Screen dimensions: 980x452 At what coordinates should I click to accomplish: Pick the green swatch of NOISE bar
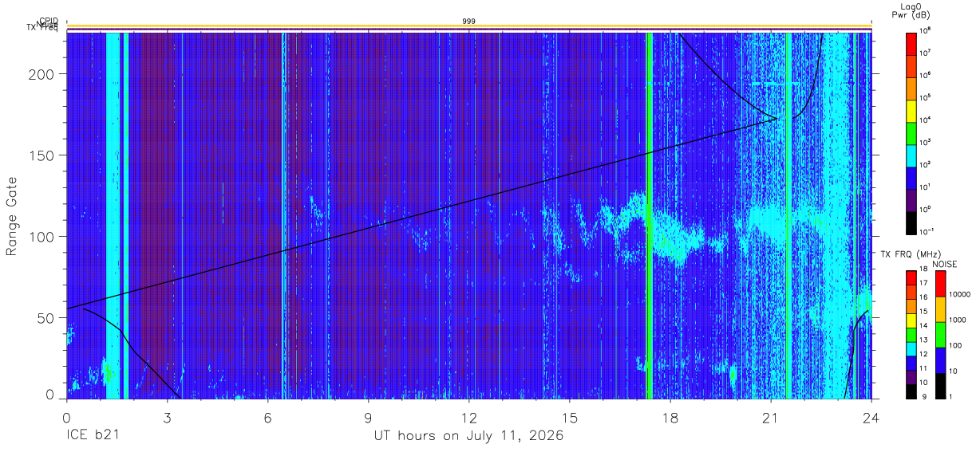940,334
